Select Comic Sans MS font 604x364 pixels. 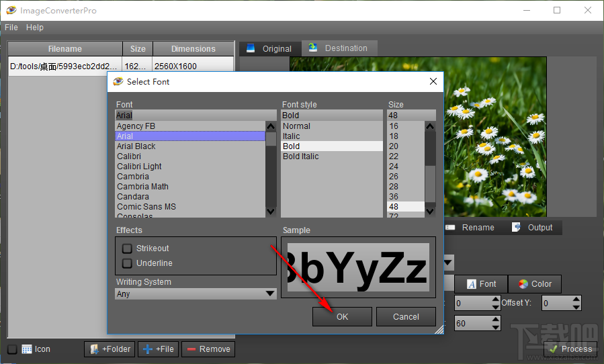pos(190,206)
